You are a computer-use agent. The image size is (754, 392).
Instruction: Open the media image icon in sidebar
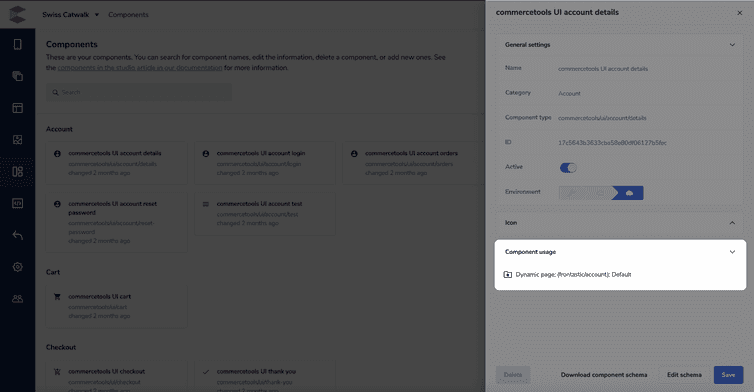pos(17,139)
